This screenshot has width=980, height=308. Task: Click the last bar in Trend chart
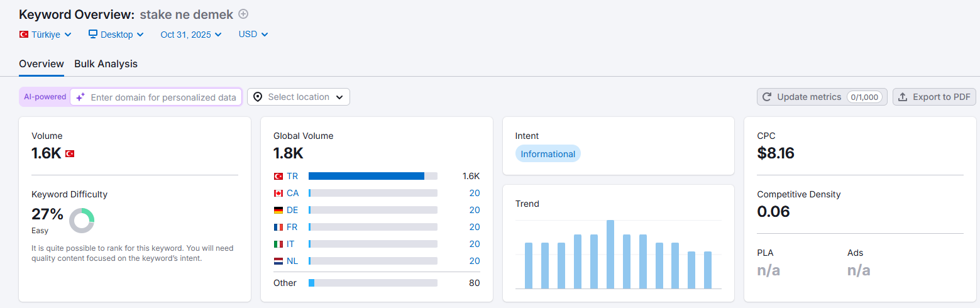tap(708, 270)
